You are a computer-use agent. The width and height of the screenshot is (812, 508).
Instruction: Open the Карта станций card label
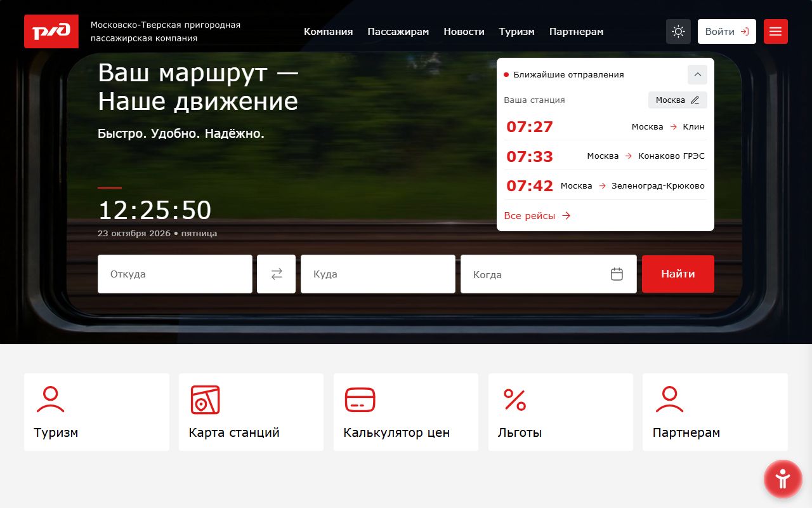tap(234, 433)
